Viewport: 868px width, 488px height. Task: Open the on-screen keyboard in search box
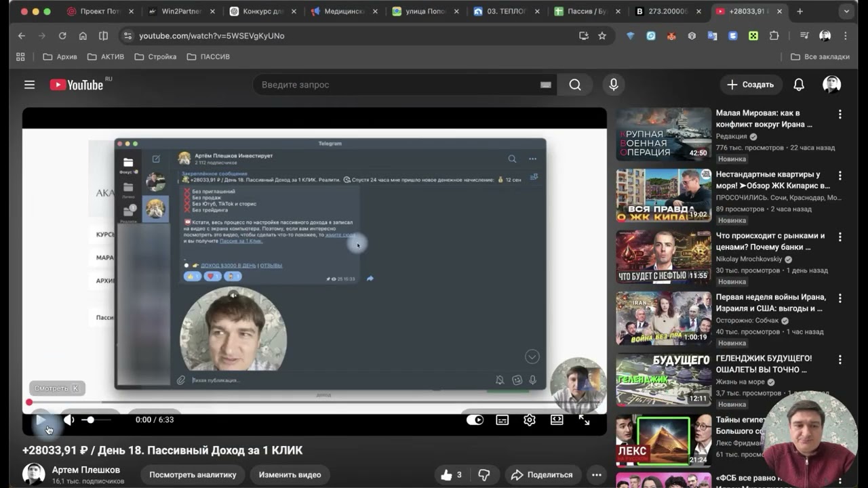tap(546, 85)
